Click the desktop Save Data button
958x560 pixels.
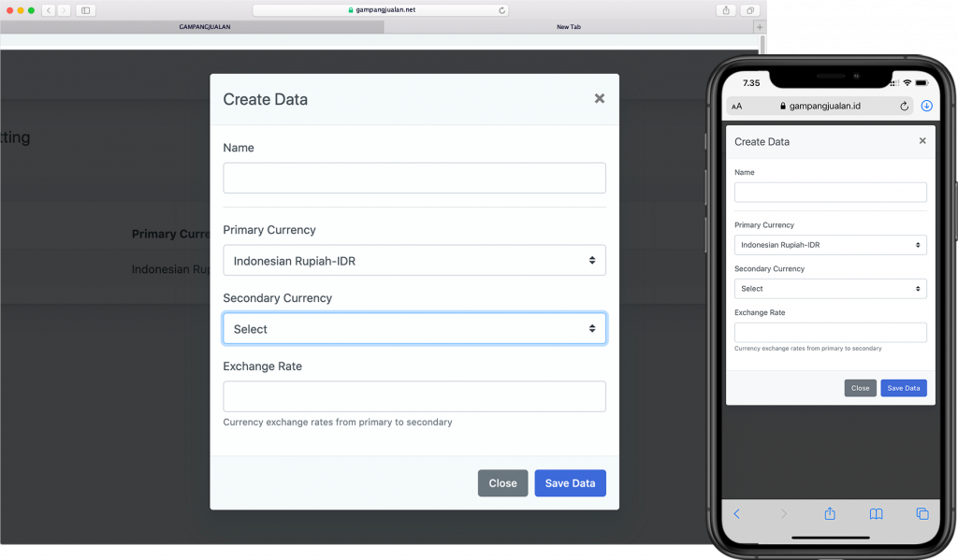[x=570, y=483]
